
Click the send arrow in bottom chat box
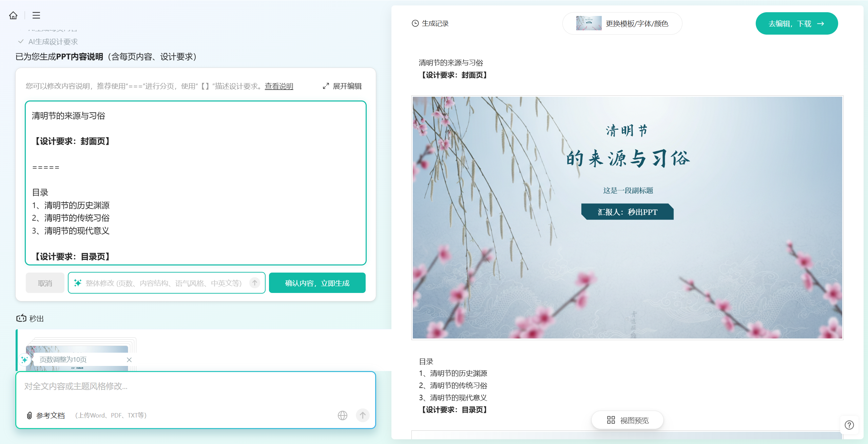(363, 415)
